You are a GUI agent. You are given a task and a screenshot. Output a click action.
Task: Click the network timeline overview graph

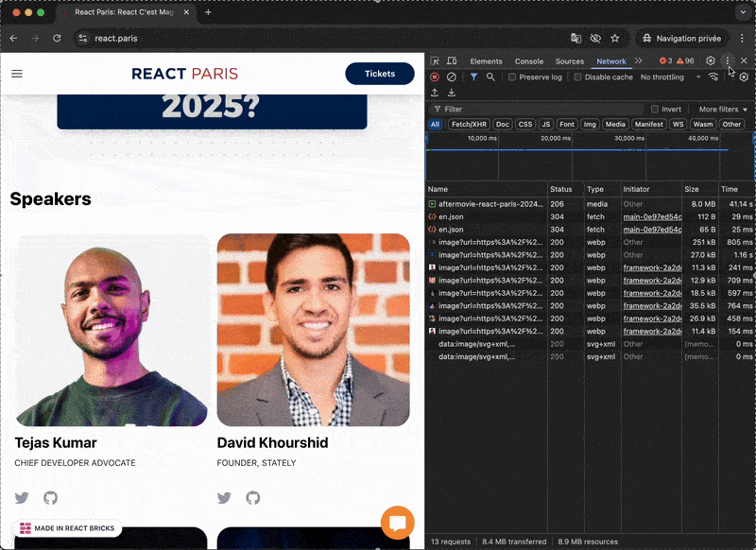(589, 157)
